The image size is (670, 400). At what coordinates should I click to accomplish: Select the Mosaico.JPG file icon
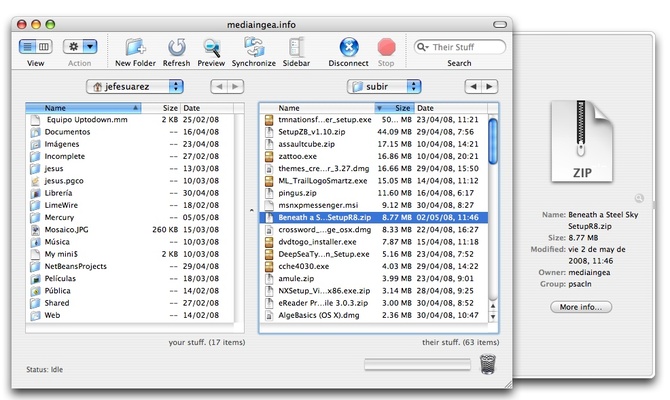click(35, 230)
